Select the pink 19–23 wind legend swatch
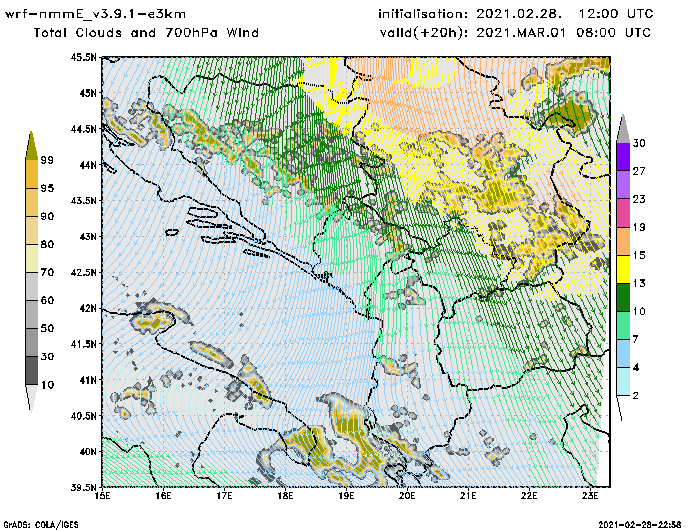The image size is (700, 530). click(622, 214)
